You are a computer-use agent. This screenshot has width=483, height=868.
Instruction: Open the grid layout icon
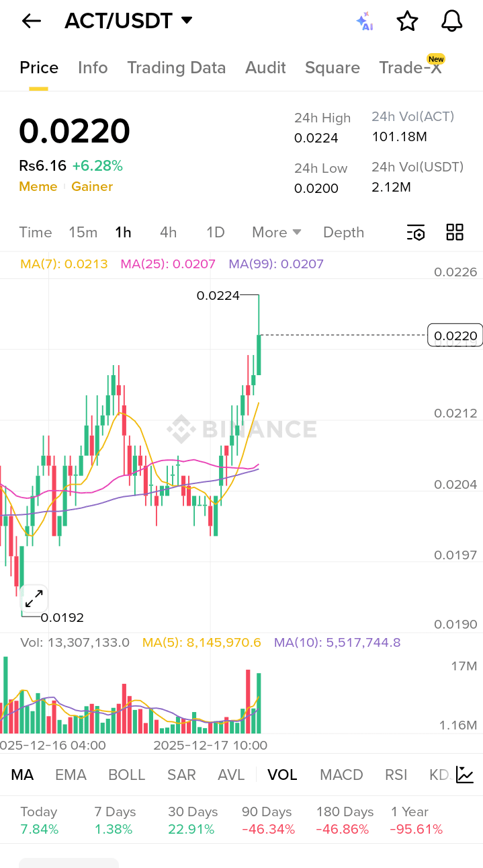[455, 233]
